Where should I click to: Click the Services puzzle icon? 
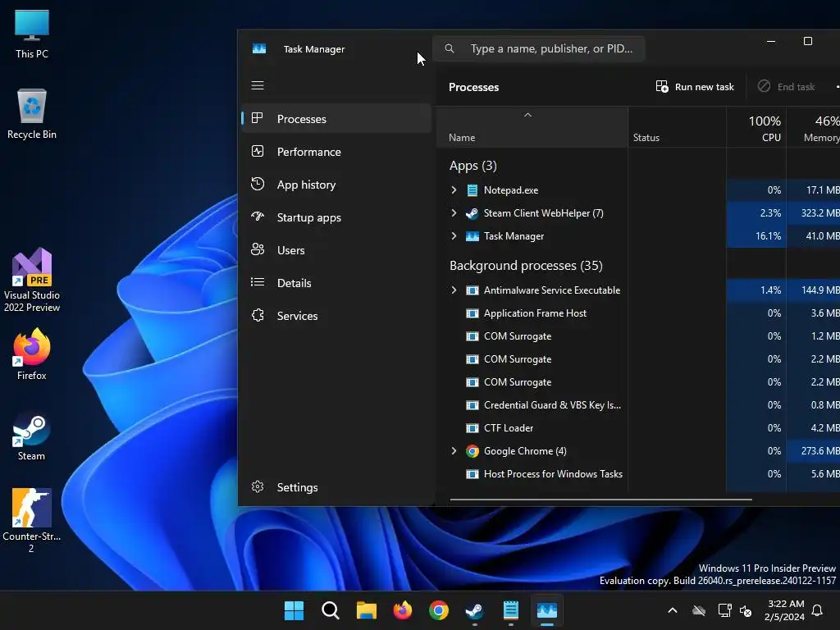257,315
